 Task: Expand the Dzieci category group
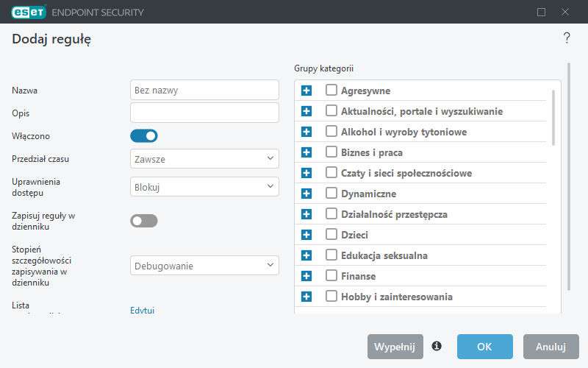point(306,235)
